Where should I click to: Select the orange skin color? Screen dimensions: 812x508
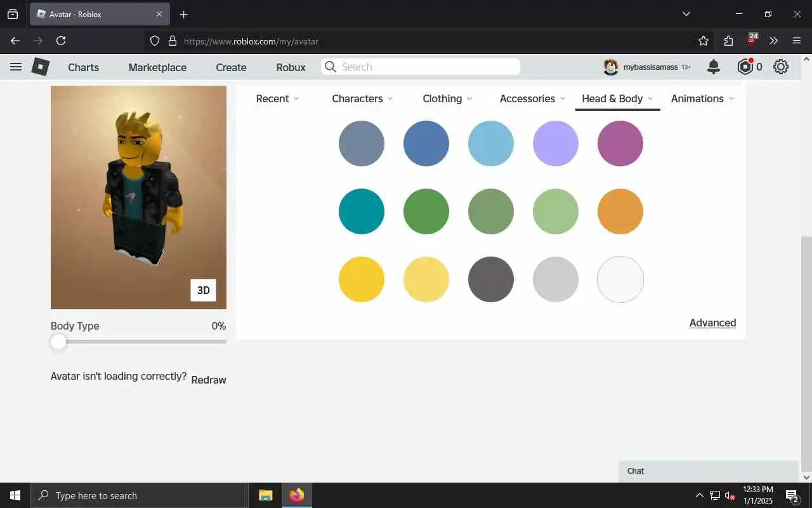[x=620, y=211]
